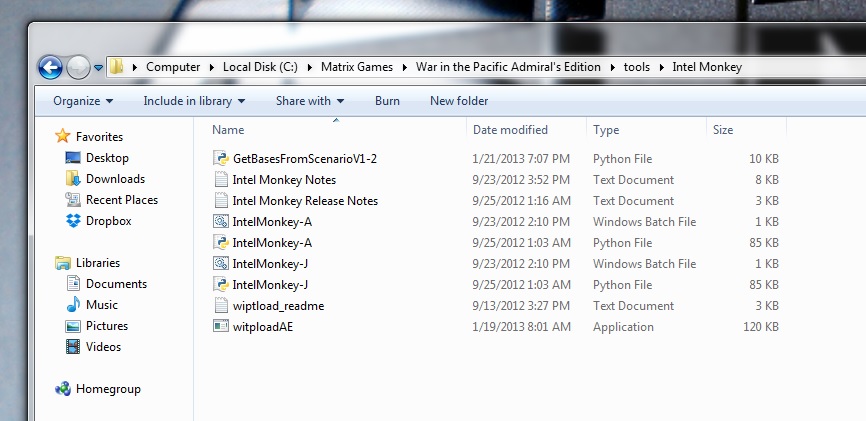
Task: Select Music in the navigation pane
Action: pos(102,304)
